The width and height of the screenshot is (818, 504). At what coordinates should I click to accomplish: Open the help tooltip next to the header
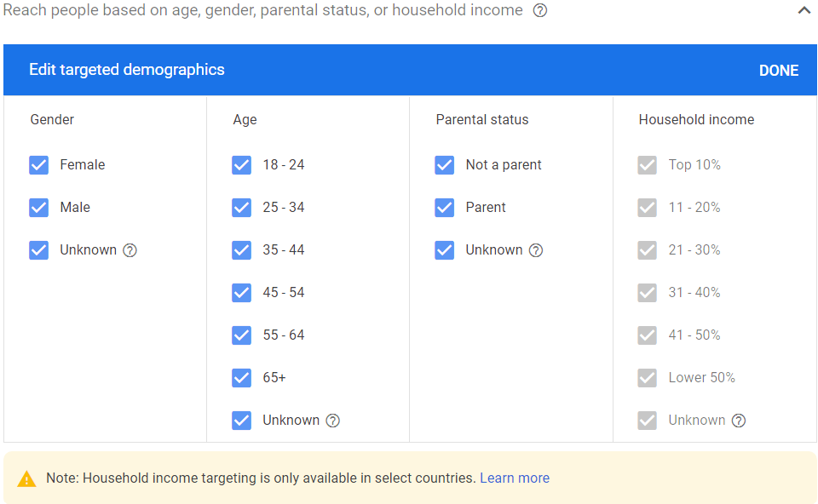click(x=539, y=11)
